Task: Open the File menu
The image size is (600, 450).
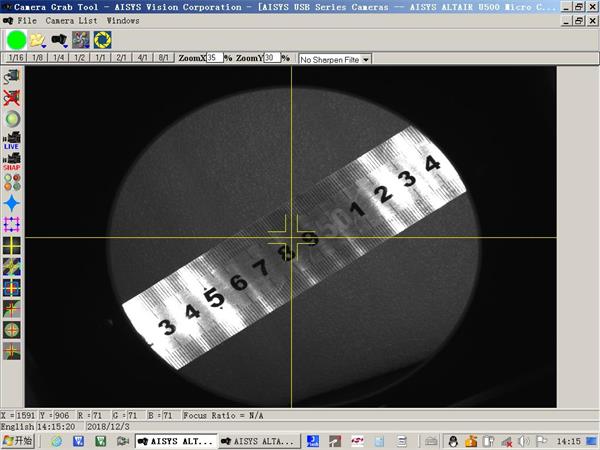Action: (27, 20)
